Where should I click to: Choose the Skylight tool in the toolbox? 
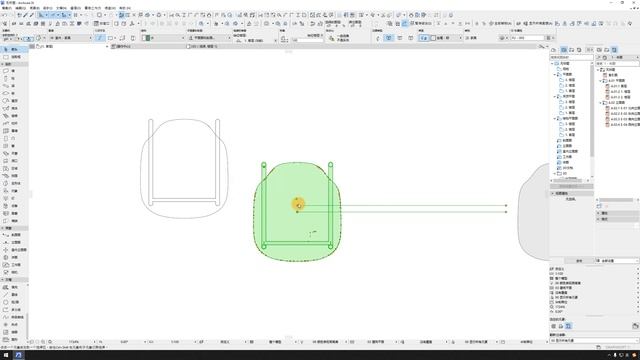click(14, 153)
